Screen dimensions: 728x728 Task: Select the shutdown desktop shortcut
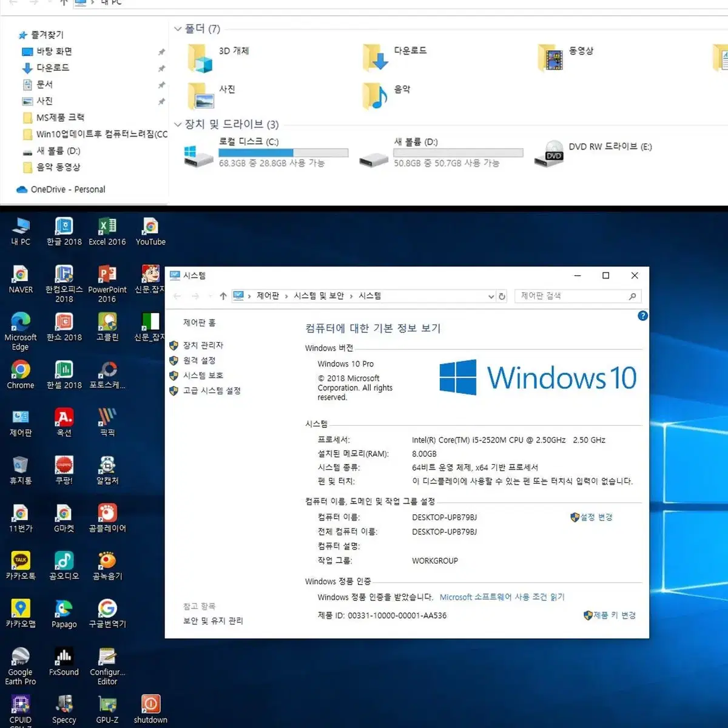(x=150, y=710)
